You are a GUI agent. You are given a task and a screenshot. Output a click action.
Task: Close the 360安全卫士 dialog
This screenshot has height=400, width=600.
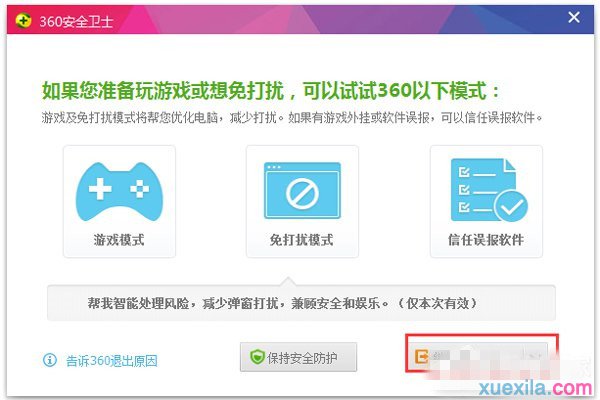pos(574,17)
